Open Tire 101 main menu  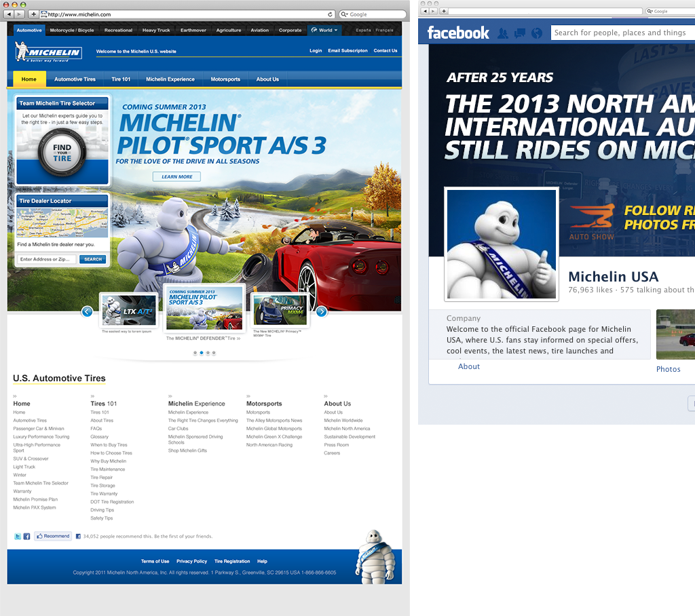click(x=121, y=79)
